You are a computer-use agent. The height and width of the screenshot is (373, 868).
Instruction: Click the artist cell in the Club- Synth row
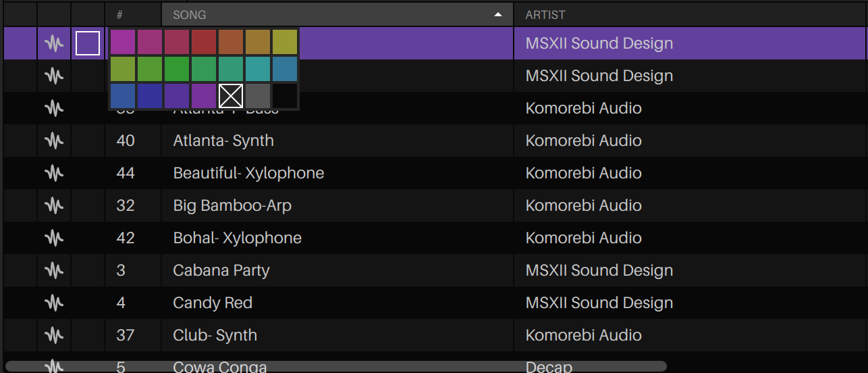(690, 335)
